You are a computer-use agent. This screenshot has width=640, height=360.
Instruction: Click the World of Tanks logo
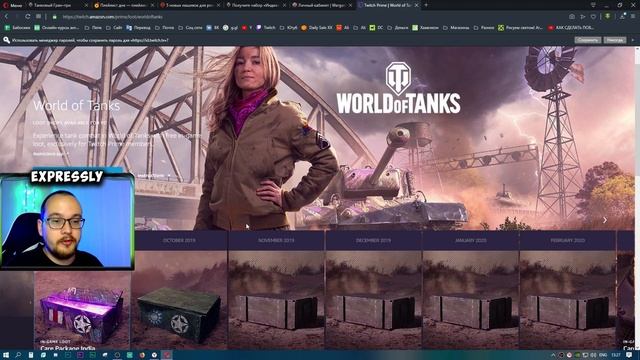click(x=398, y=87)
